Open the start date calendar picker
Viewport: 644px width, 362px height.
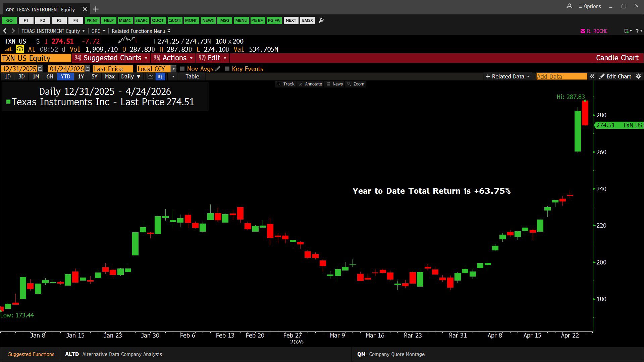40,69
